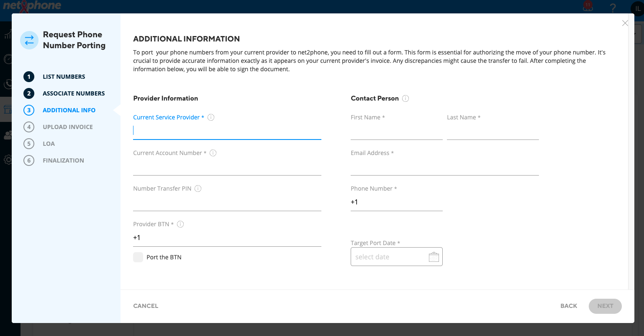
Task: Focus the First Name field
Action: [397, 131]
